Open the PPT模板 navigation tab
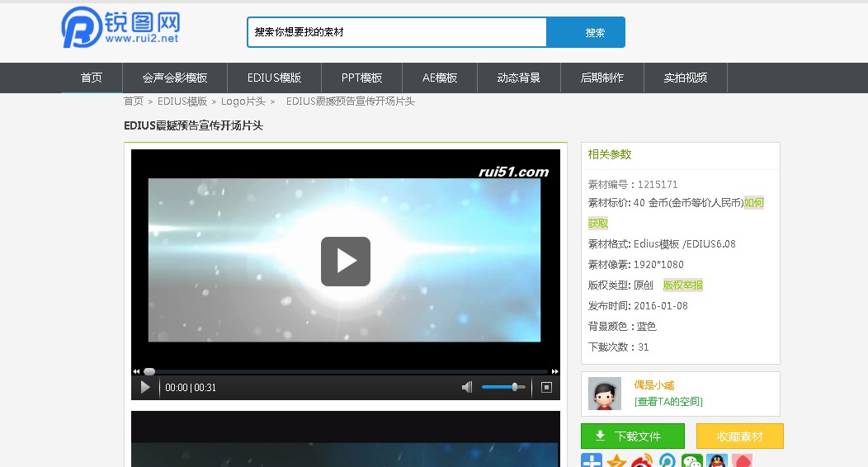868x467 pixels. pyautogui.click(x=361, y=78)
